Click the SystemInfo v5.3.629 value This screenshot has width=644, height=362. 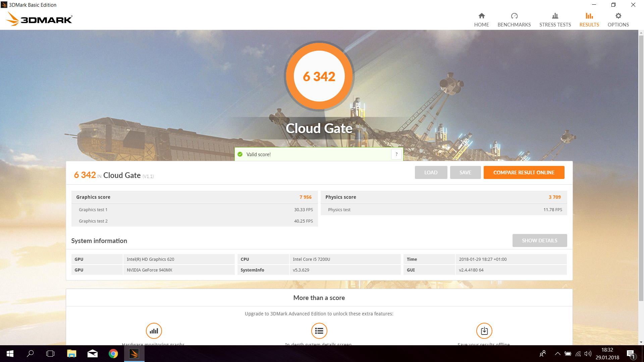(x=301, y=270)
